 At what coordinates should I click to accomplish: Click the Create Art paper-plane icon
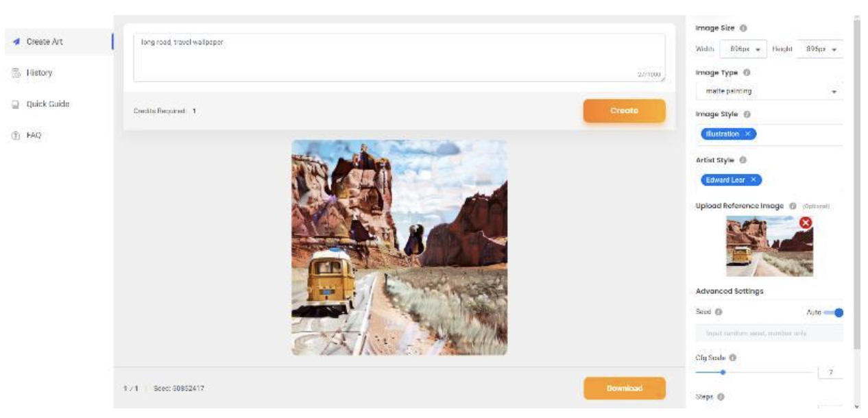[16, 42]
